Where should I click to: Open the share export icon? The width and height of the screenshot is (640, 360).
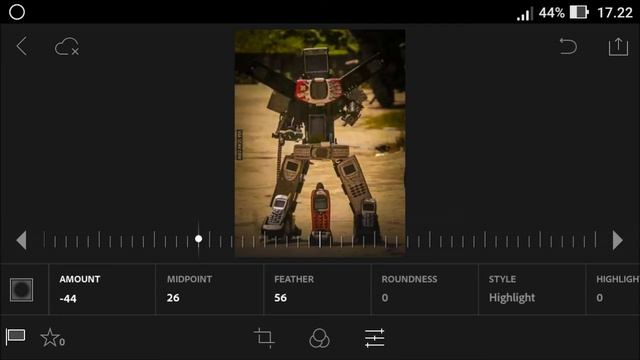618,46
